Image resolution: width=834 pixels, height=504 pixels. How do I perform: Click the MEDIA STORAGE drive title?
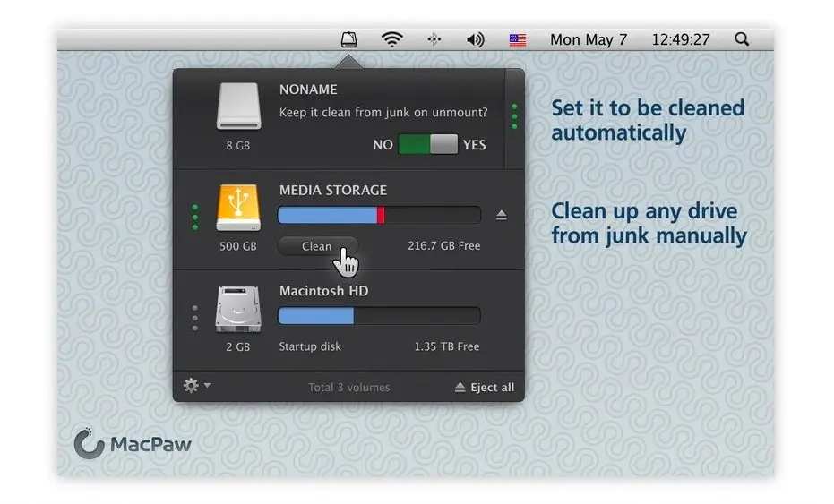point(333,190)
